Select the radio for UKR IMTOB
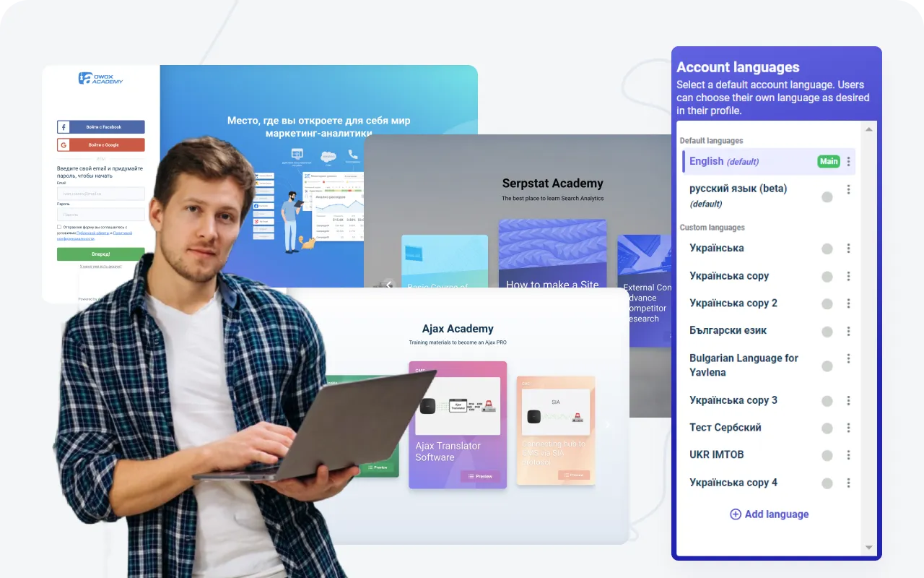924x578 pixels. pos(827,455)
